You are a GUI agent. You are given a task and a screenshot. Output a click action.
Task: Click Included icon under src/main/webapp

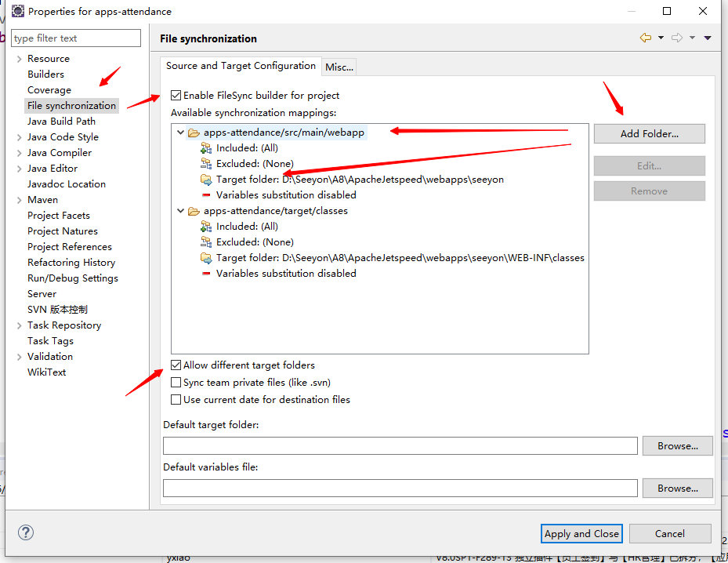[206, 148]
